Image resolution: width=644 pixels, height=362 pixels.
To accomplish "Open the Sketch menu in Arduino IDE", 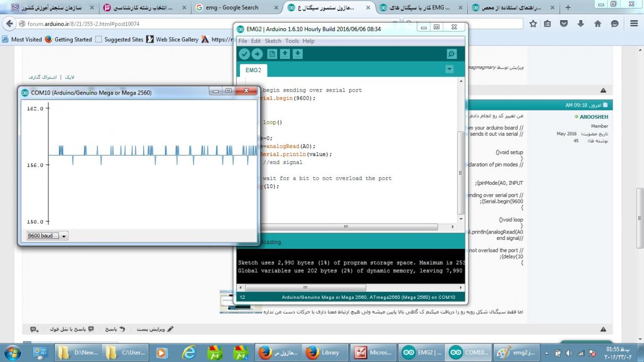I will pyautogui.click(x=273, y=41).
